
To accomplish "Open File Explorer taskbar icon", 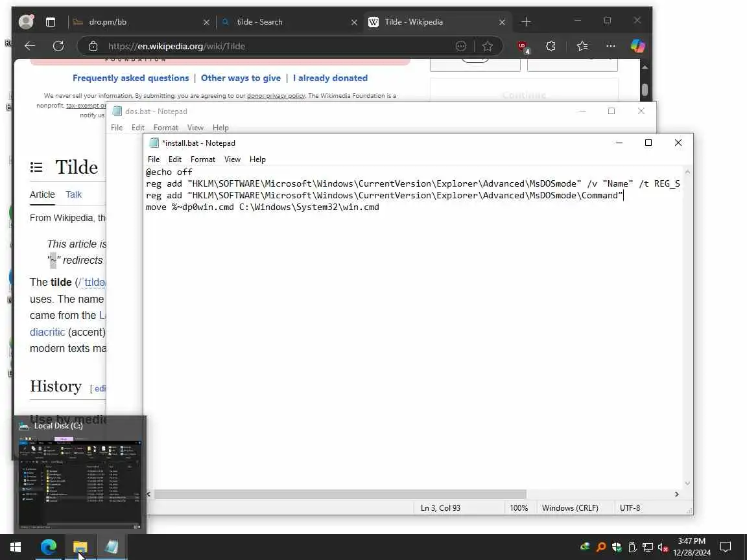I will tap(80, 547).
